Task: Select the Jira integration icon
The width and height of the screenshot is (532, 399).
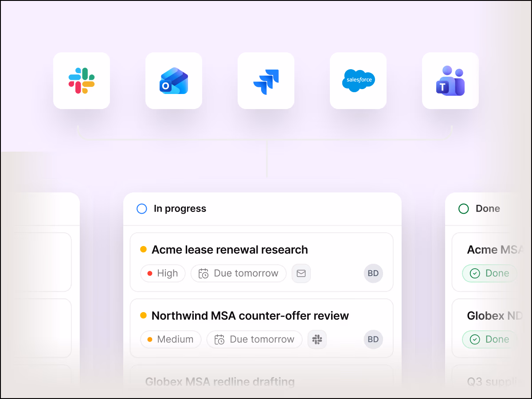Action: coord(266,81)
